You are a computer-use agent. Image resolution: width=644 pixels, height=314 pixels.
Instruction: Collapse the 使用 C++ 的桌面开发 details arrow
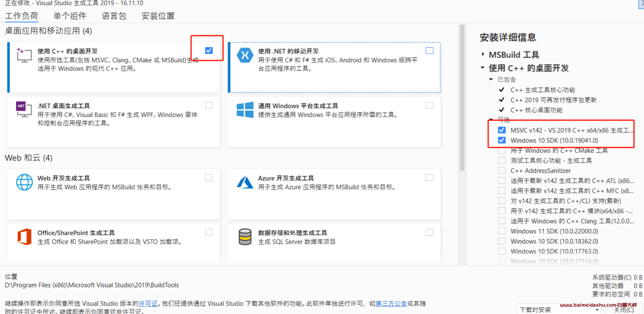click(483, 67)
